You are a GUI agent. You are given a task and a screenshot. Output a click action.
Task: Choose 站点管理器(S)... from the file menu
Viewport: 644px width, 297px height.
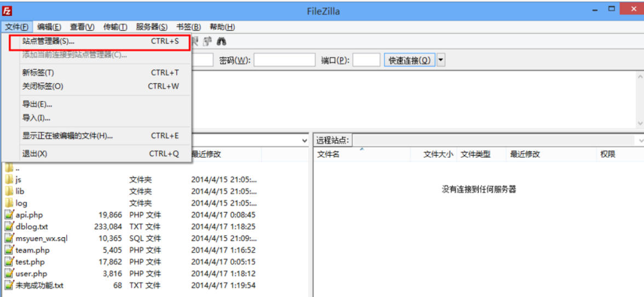pyautogui.click(x=100, y=42)
